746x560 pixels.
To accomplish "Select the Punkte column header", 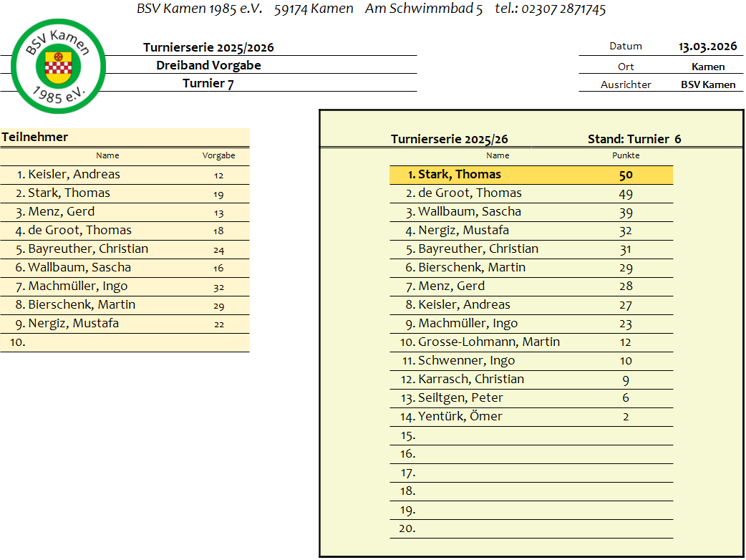I will pos(626,155).
